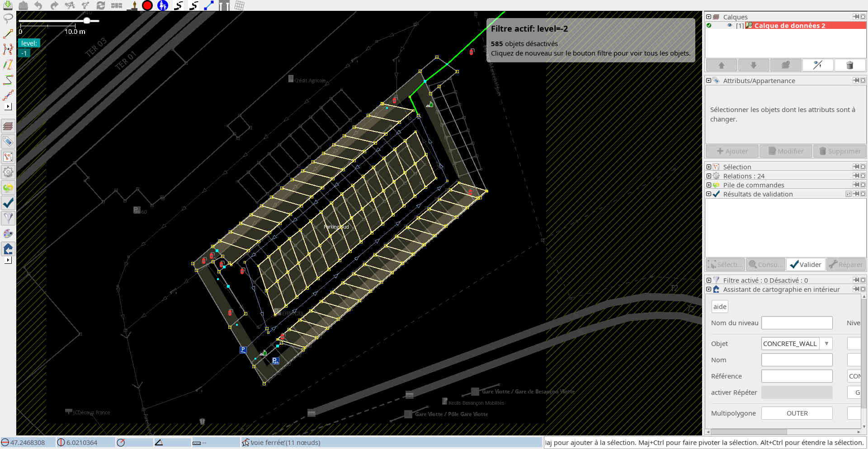Toggle the green active-layer checkmark
The image size is (868, 449).
click(709, 26)
